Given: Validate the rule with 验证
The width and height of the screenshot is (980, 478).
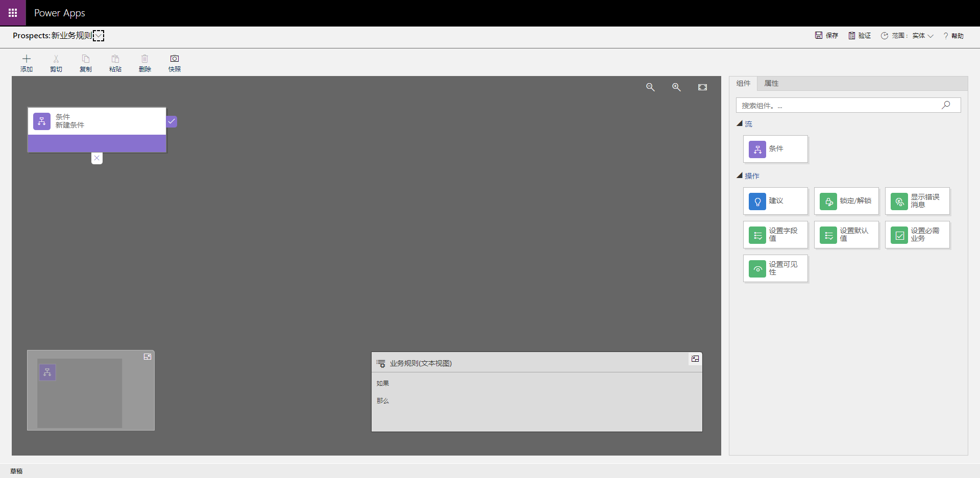Looking at the screenshot, I should [860, 36].
